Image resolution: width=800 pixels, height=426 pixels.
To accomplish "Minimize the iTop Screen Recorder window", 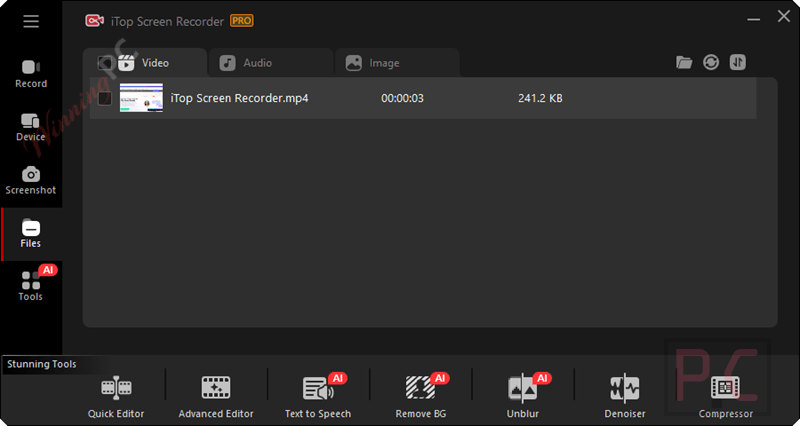I will (x=754, y=19).
